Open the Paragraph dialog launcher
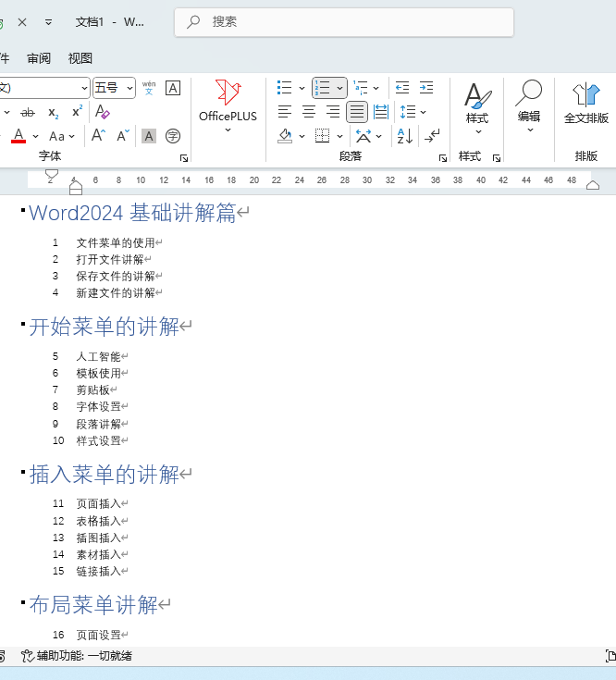The width and height of the screenshot is (616, 680). coord(443,158)
